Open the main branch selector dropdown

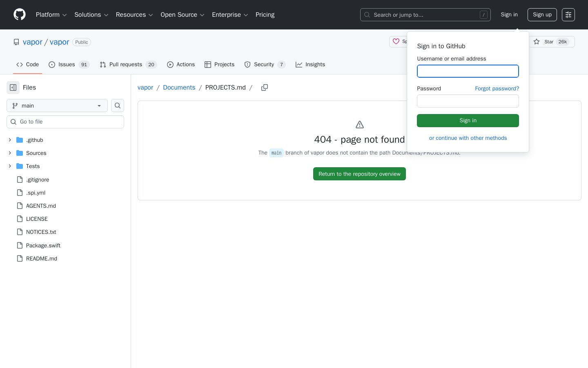click(x=57, y=105)
